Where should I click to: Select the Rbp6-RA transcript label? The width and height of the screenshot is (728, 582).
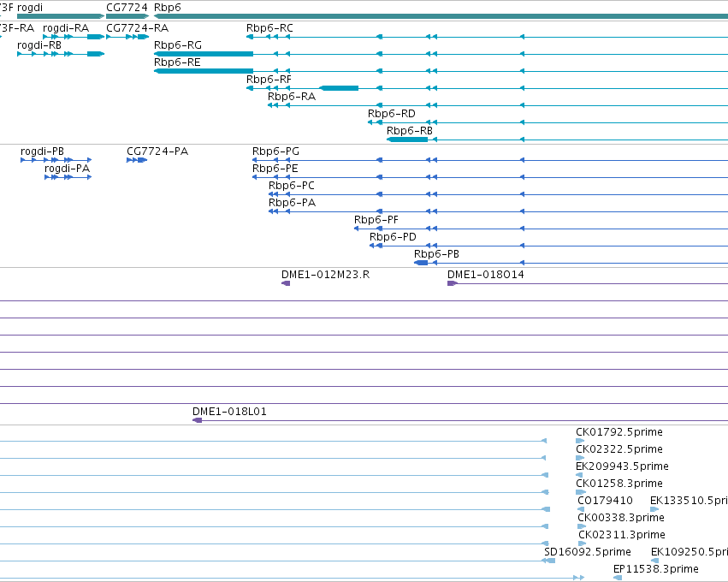tap(292, 97)
